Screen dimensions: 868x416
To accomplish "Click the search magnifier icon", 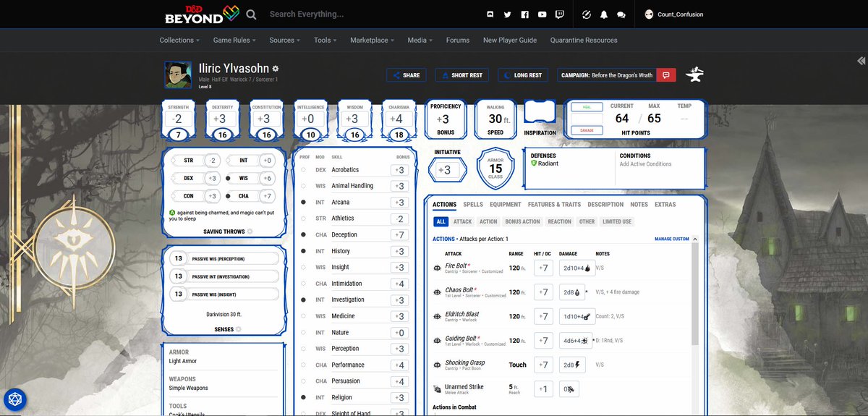I will [251, 14].
